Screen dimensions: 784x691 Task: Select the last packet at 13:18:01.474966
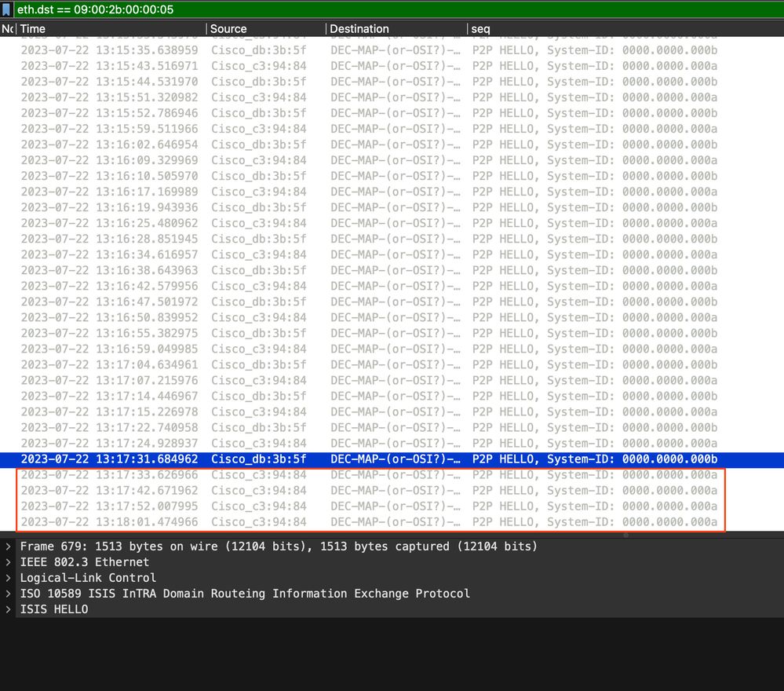[392, 522]
